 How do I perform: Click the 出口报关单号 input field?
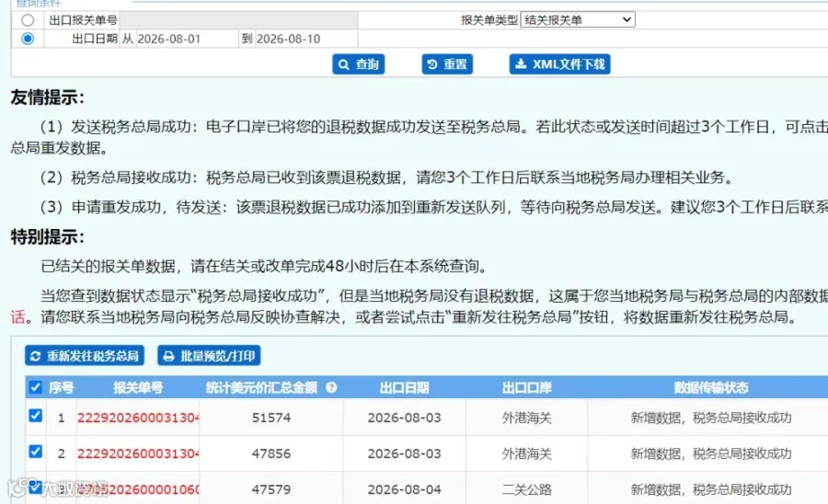tap(238, 20)
